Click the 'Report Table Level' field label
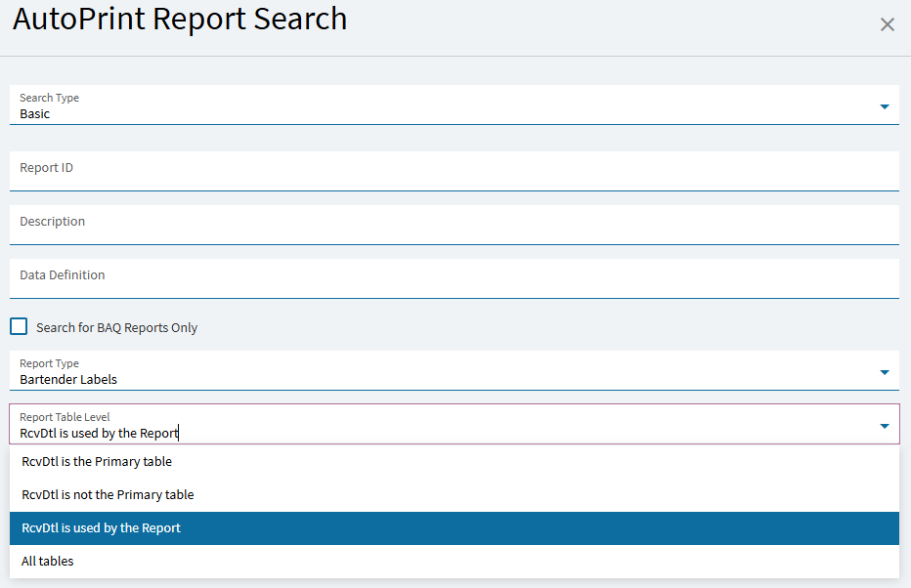This screenshot has width=911, height=588. [65, 417]
